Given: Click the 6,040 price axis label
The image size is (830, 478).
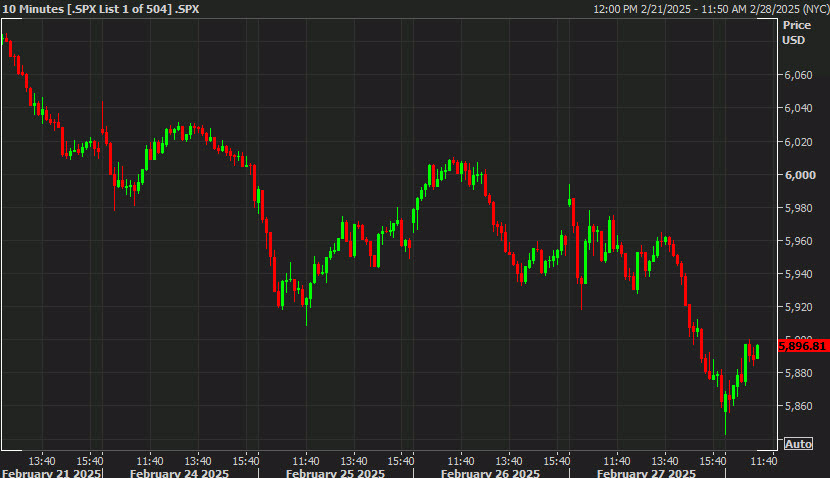Looking at the screenshot, I should pyautogui.click(x=798, y=108).
